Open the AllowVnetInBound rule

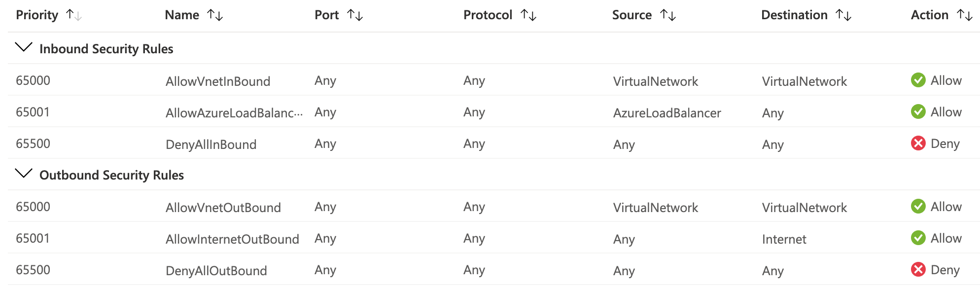[x=218, y=81]
